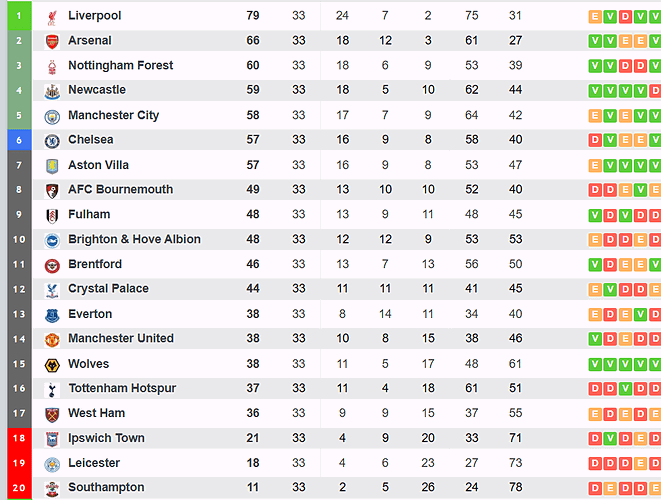
Task: Select Chelsea's first form badge D
Action: (595, 140)
